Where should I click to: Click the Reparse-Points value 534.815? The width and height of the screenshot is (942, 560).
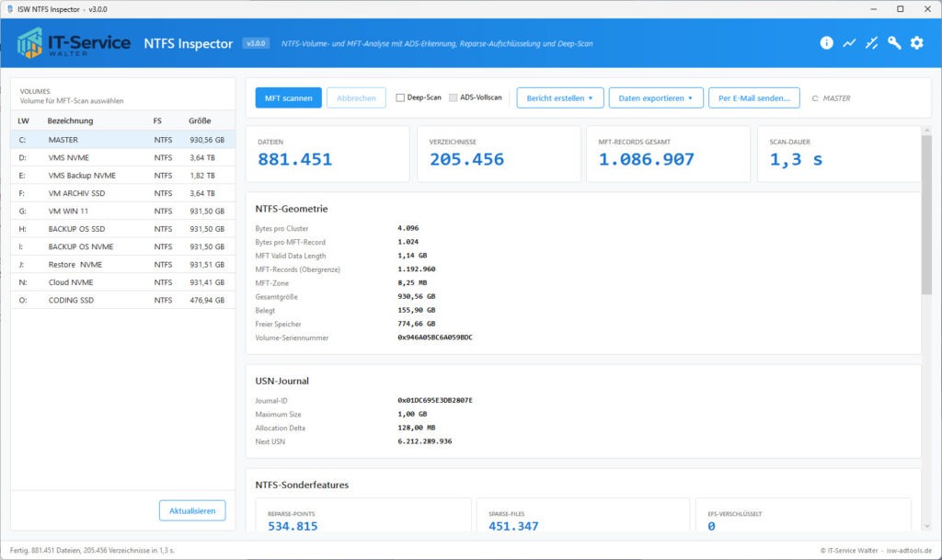tap(293, 526)
